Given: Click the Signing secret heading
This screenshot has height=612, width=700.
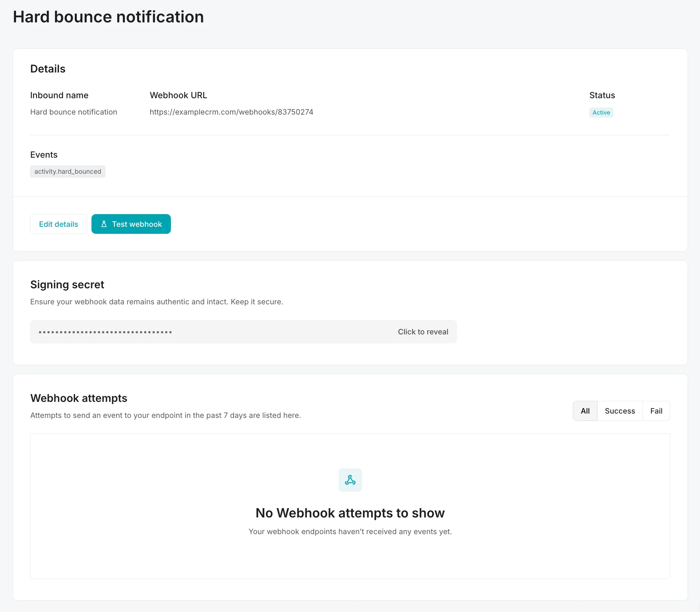Looking at the screenshot, I should pos(67,285).
